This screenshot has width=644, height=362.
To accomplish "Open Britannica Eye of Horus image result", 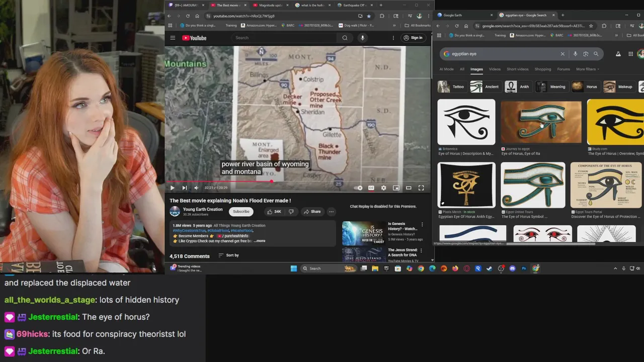I will 466,122.
